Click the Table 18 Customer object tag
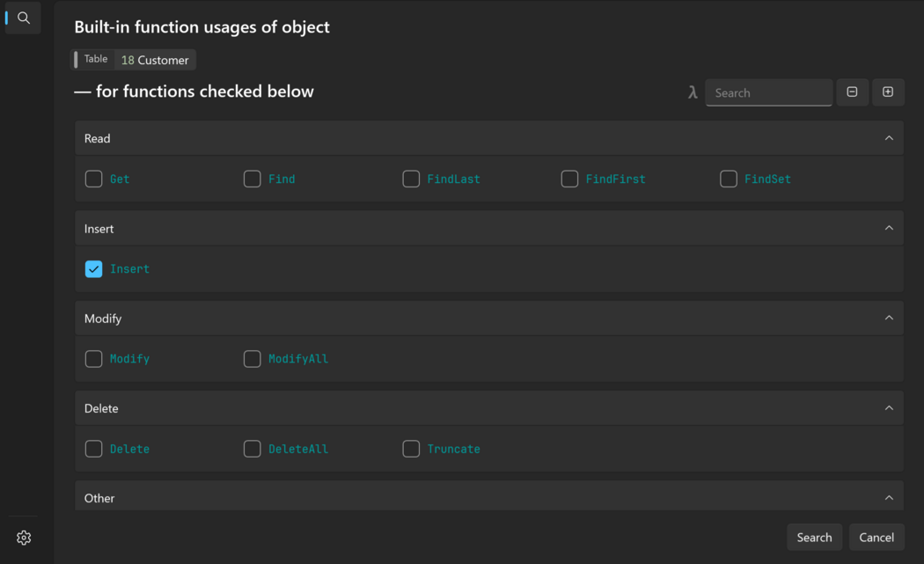Screen dimensions: 924x564 click(x=133, y=60)
